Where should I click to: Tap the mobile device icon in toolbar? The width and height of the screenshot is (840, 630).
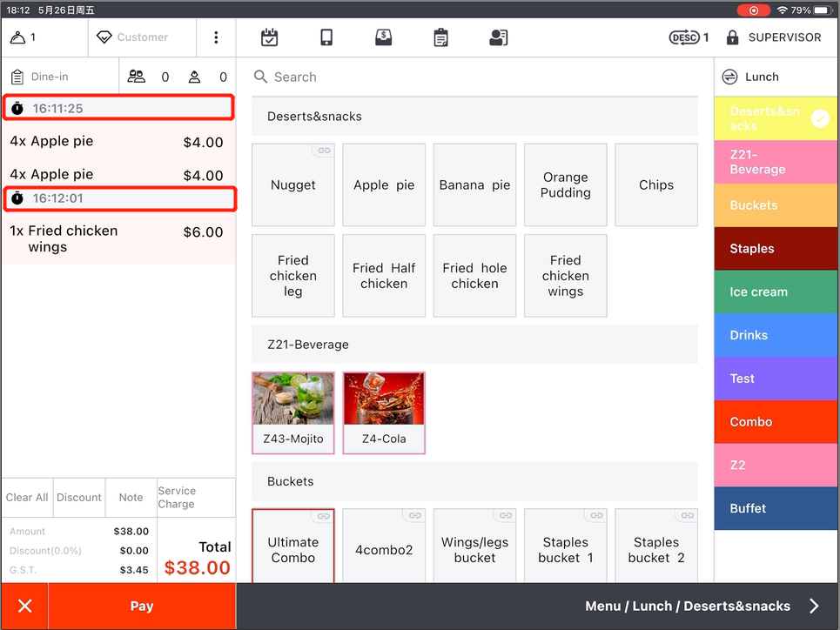(x=326, y=37)
